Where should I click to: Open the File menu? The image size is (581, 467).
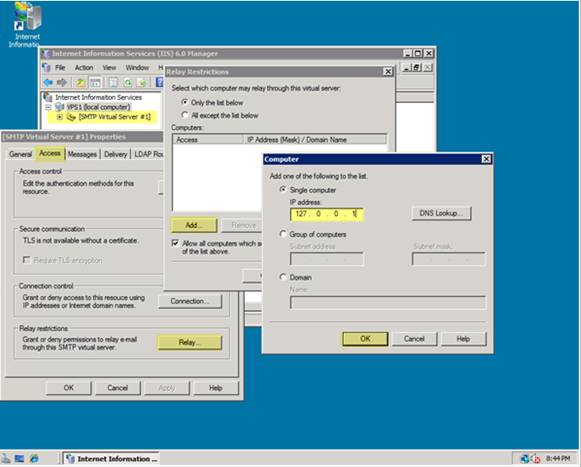(x=60, y=67)
